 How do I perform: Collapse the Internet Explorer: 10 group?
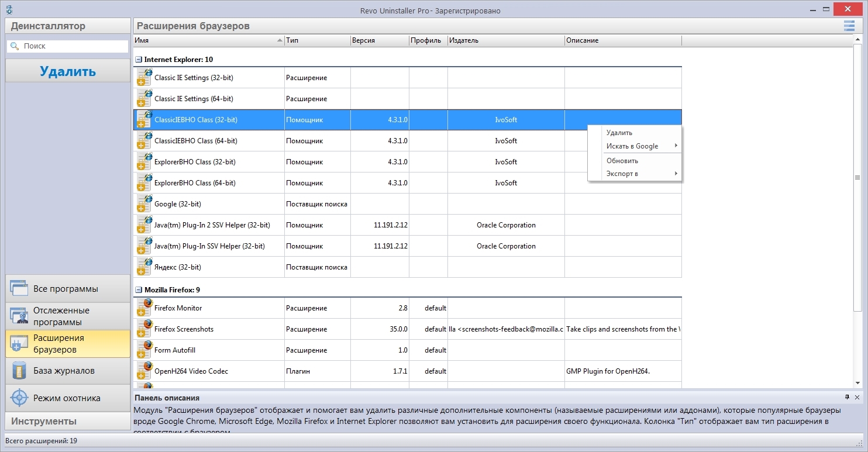(x=139, y=60)
